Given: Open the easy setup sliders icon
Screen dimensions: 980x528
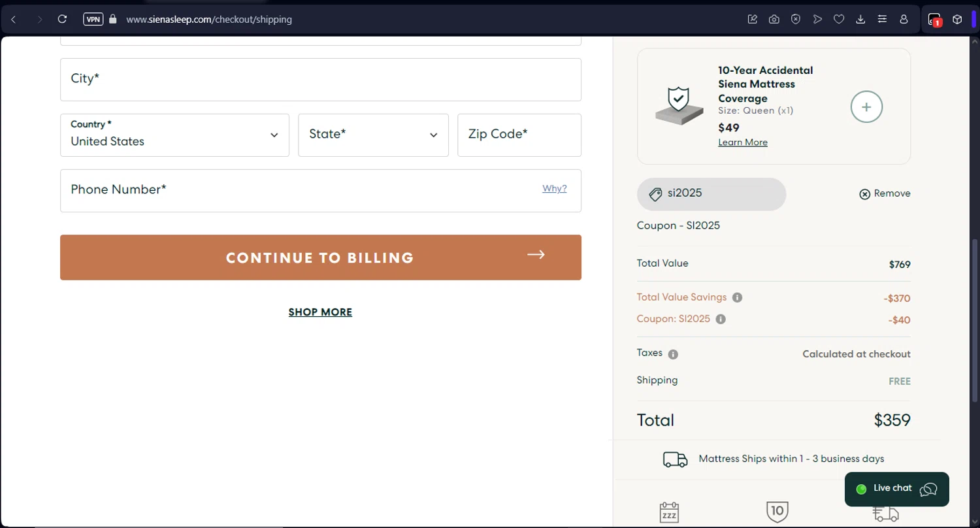Looking at the screenshot, I should tap(882, 19).
